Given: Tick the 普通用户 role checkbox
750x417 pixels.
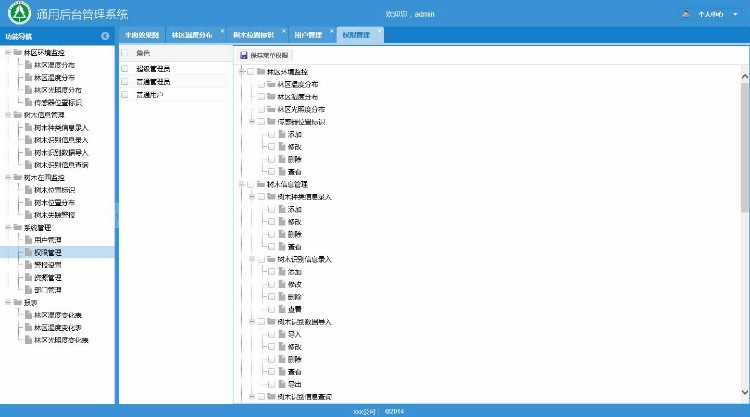Looking at the screenshot, I should tap(125, 94).
